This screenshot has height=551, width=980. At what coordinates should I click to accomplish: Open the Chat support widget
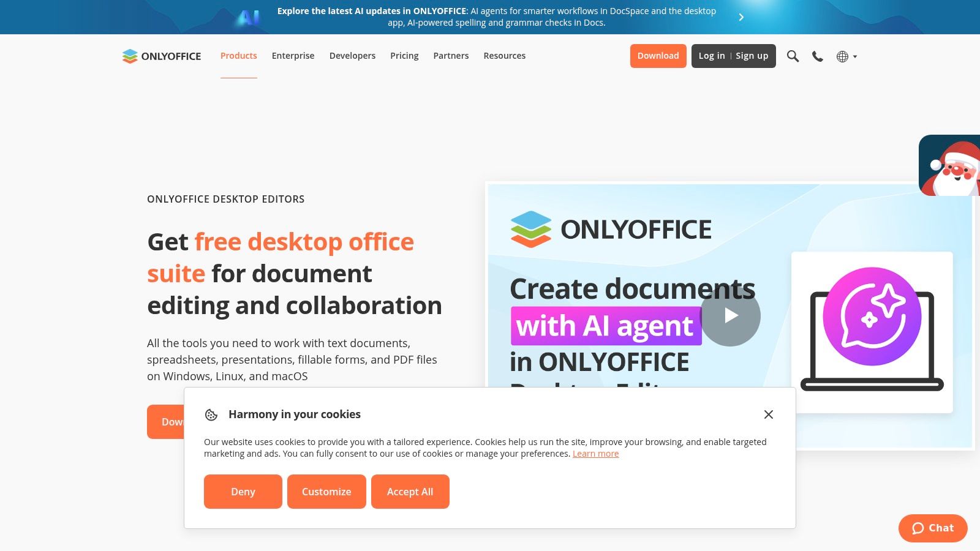pos(932,528)
